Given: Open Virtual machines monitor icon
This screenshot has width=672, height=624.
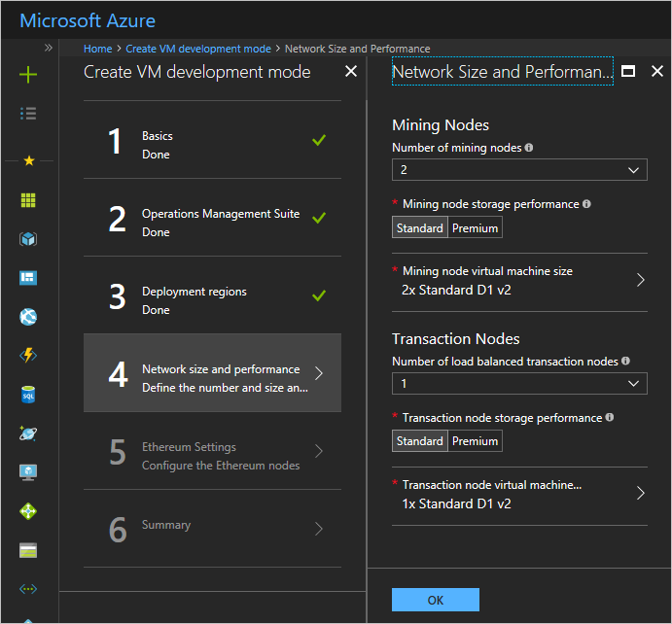Looking at the screenshot, I should [x=28, y=472].
